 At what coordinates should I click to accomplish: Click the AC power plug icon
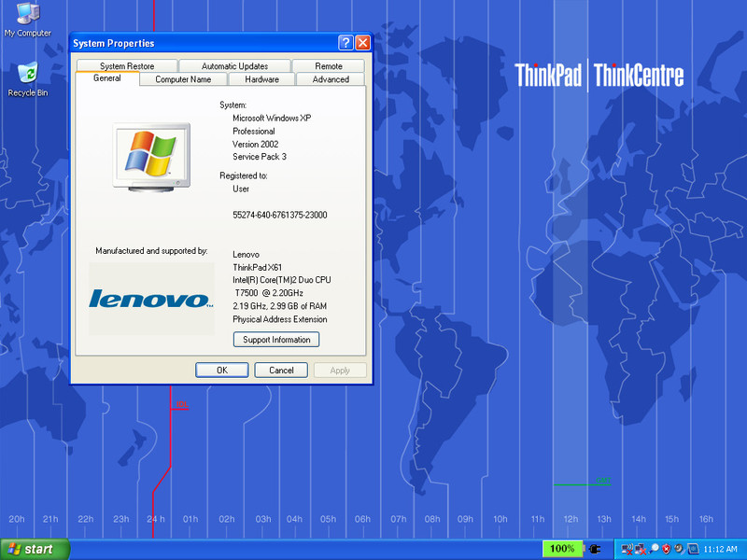pyautogui.click(x=595, y=549)
